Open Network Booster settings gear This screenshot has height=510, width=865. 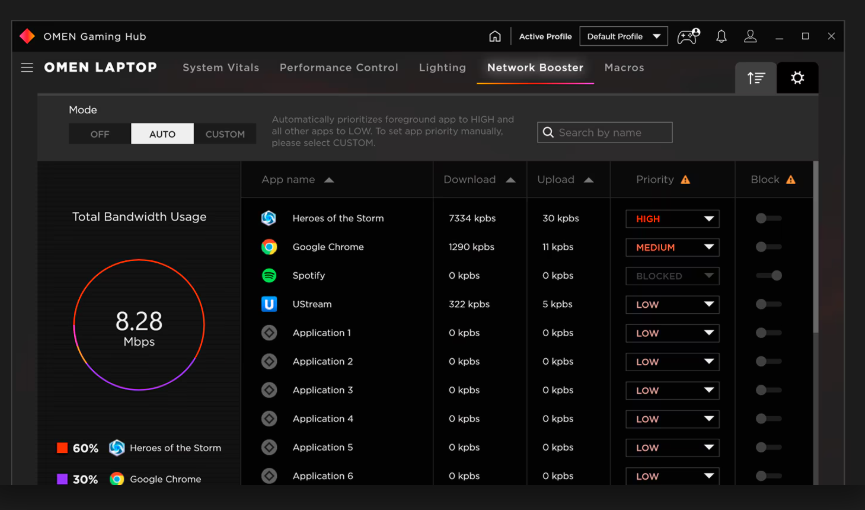[x=798, y=78]
